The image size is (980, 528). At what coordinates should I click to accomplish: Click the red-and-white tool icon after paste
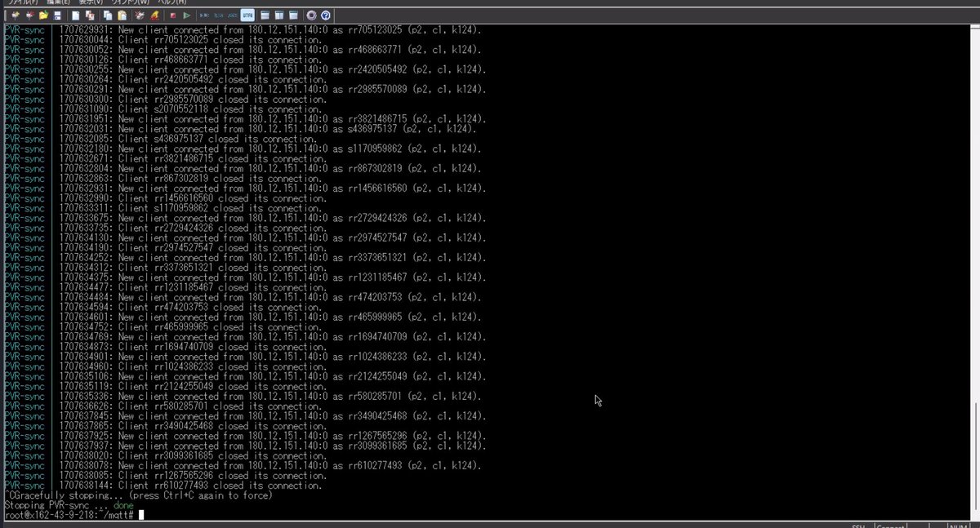(140, 16)
